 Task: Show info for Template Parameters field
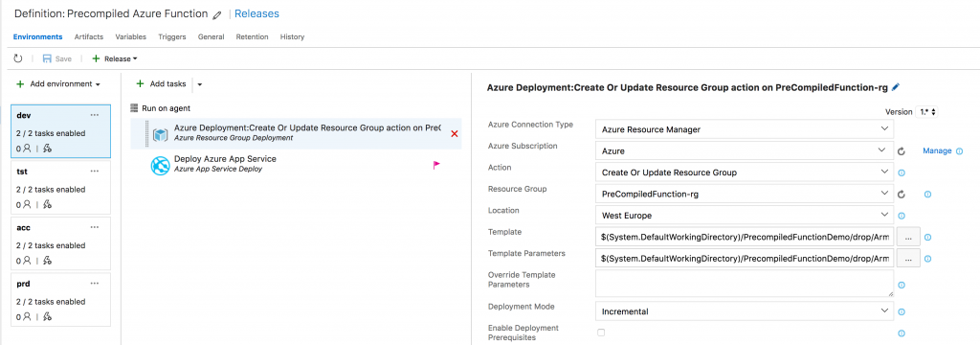[928, 259]
